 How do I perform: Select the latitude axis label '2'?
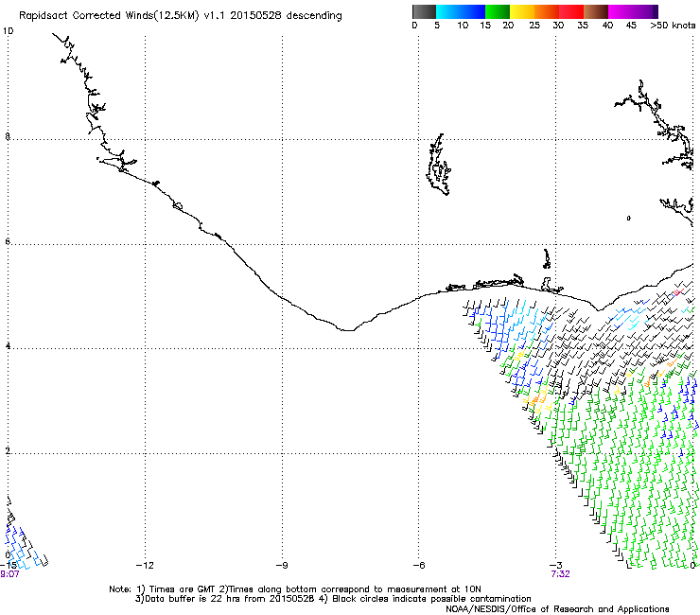point(8,451)
